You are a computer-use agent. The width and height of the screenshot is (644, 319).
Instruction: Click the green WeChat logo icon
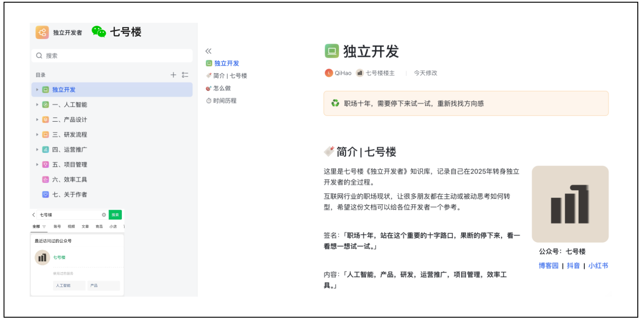pos(99,32)
